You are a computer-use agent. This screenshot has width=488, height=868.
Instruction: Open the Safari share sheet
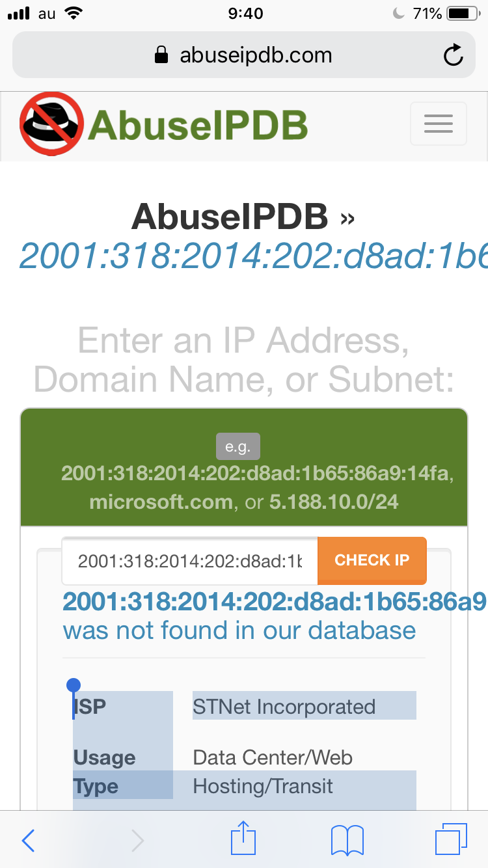(x=244, y=839)
